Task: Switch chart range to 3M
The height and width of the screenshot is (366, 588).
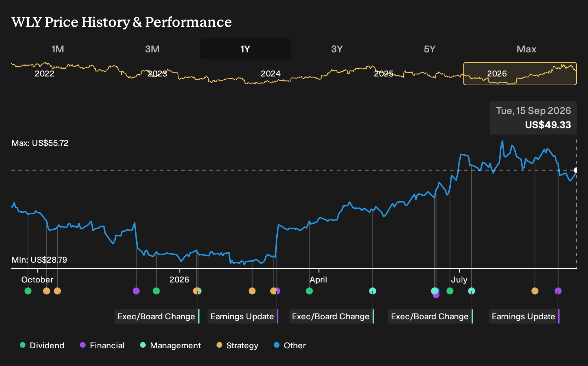Action: pyautogui.click(x=152, y=49)
